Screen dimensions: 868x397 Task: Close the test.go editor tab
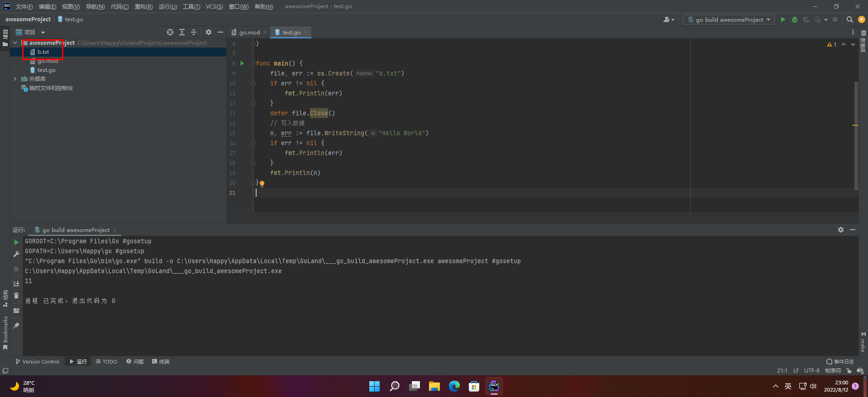coord(306,32)
